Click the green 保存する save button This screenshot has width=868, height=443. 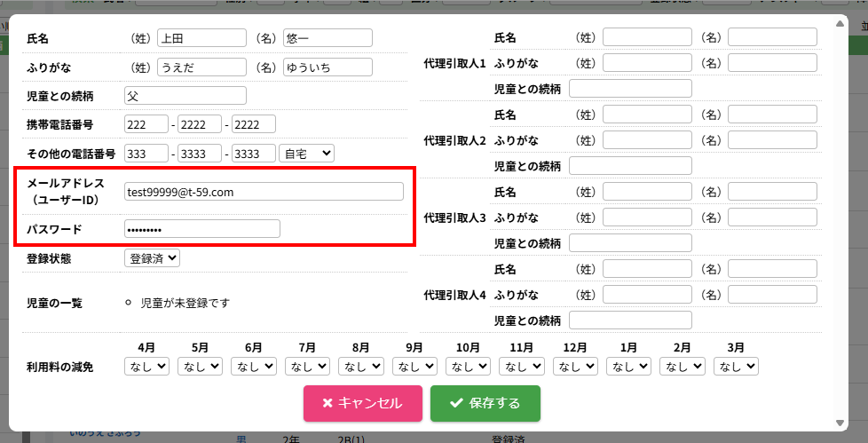click(485, 403)
